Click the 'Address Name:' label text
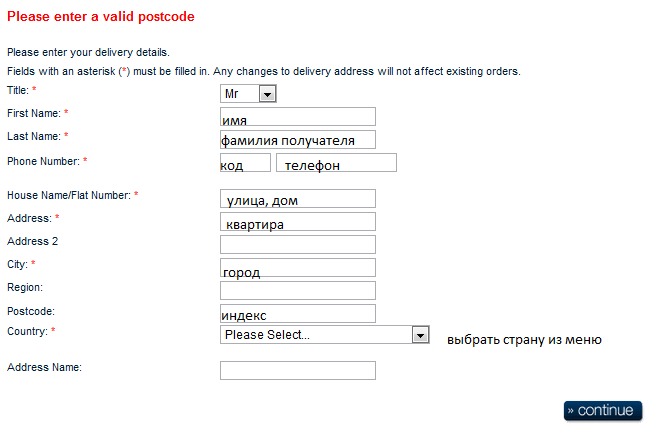This screenshot has height=435, width=665. click(x=44, y=367)
